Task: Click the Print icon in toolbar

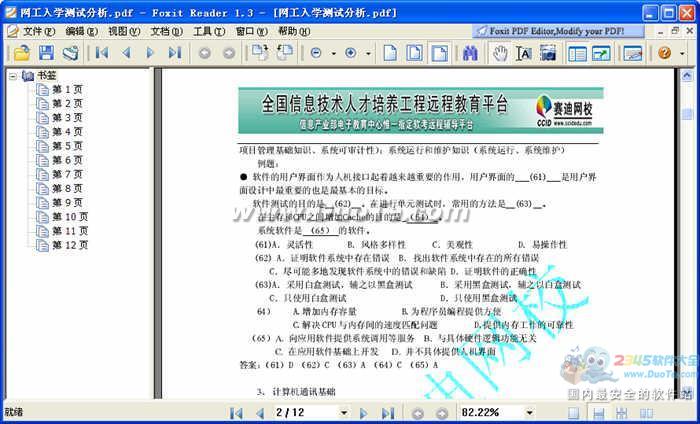Action: click(x=70, y=53)
